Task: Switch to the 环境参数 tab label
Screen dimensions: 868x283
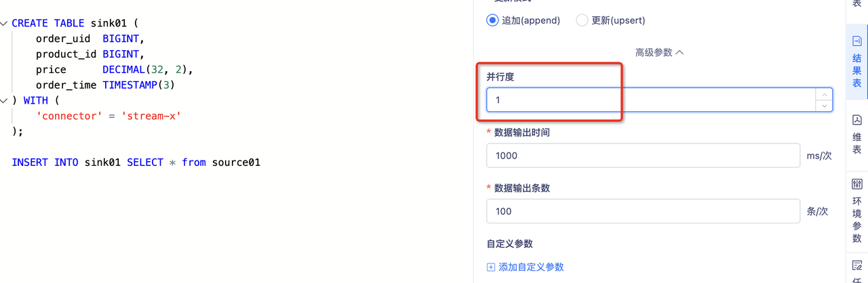Action: pos(856,220)
